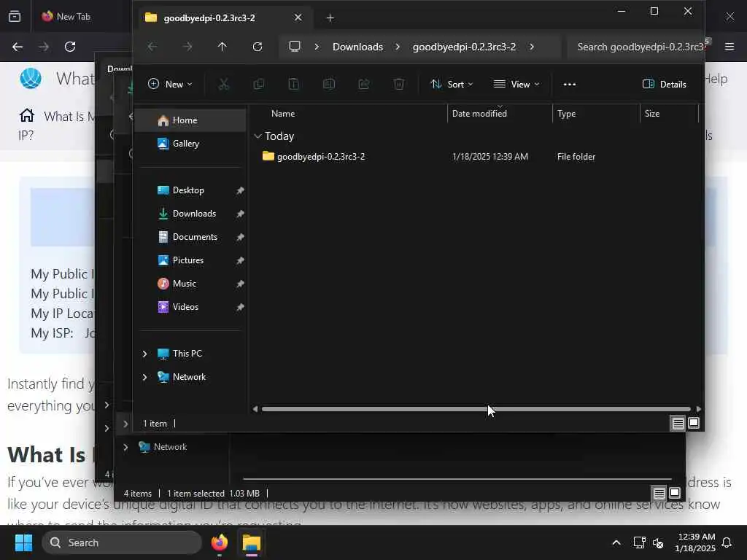Sort by Date modified column header
Viewport: 747px width, 560px height.
(x=500, y=113)
